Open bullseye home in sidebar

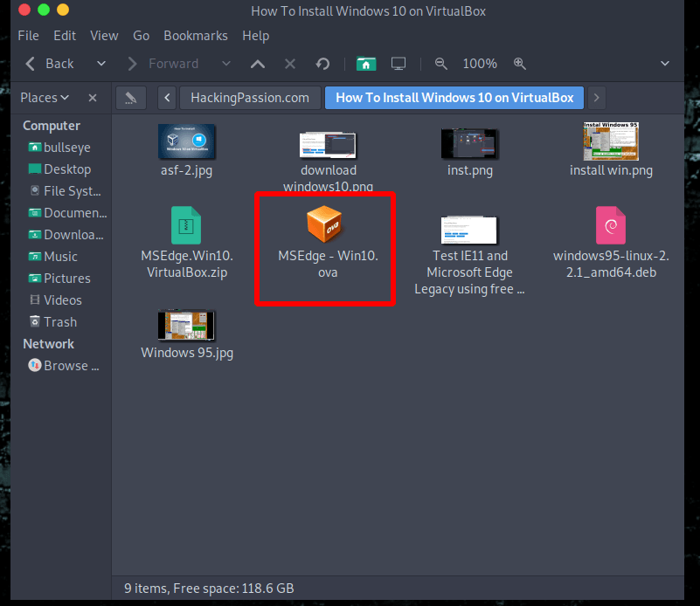(59, 148)
